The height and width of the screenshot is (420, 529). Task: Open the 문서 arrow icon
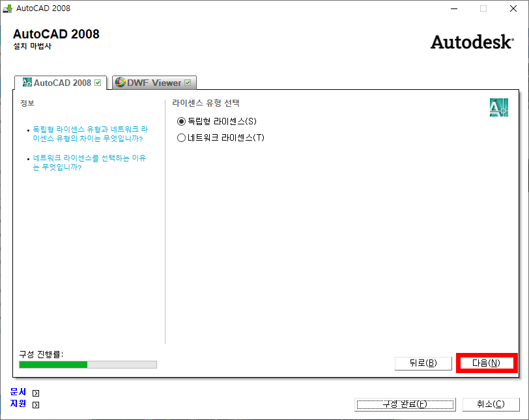click(x=36, y=393)
